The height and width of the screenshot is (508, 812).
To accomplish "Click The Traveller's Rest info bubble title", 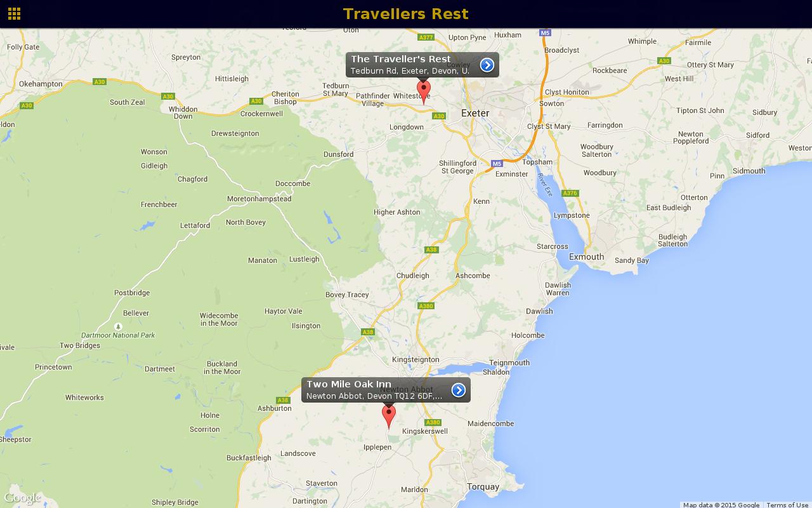I will coord(401,59).
